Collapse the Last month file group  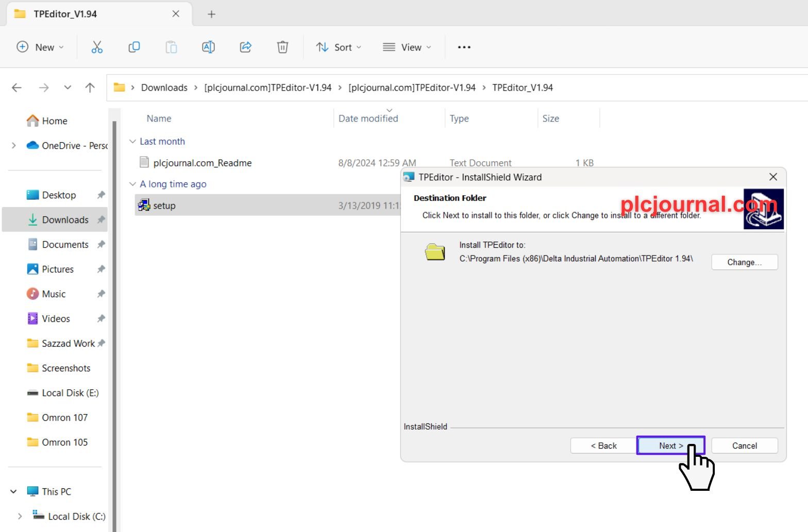[132, 141]
